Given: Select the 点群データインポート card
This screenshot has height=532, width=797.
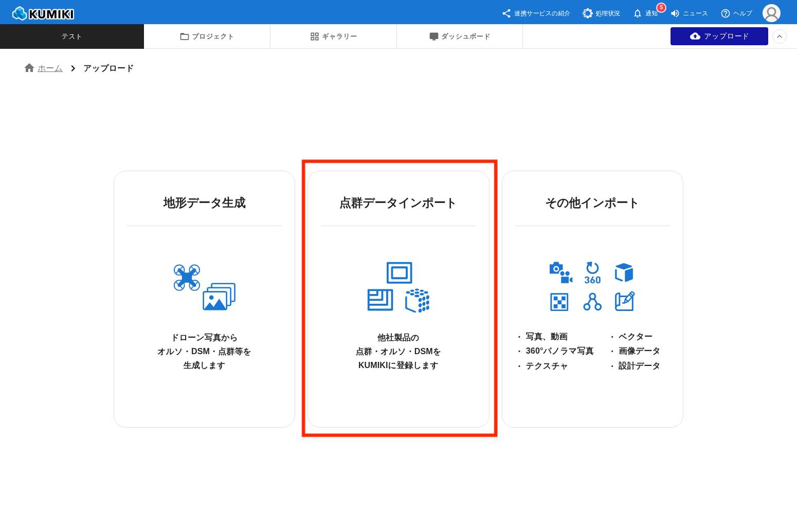Looking at the screenshot, I should [398, 299].
